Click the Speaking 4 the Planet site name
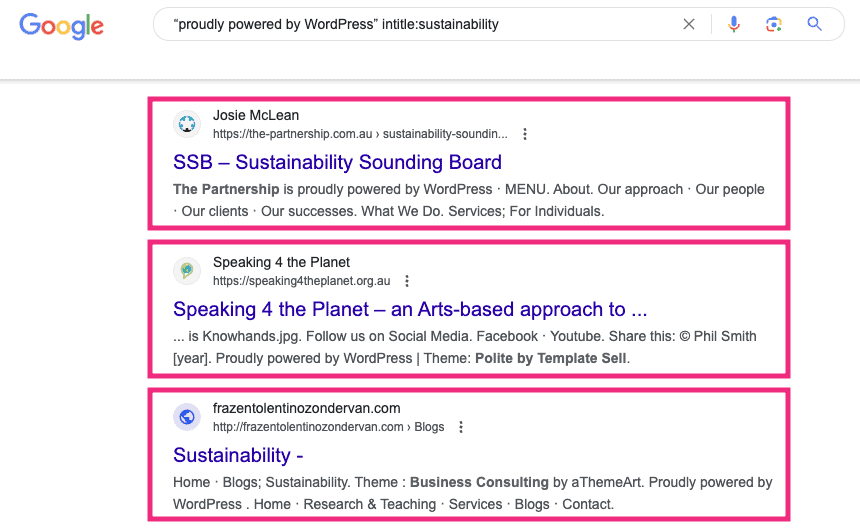The height and width of the screenshot is (531, 860). click(x=281, y=262)
